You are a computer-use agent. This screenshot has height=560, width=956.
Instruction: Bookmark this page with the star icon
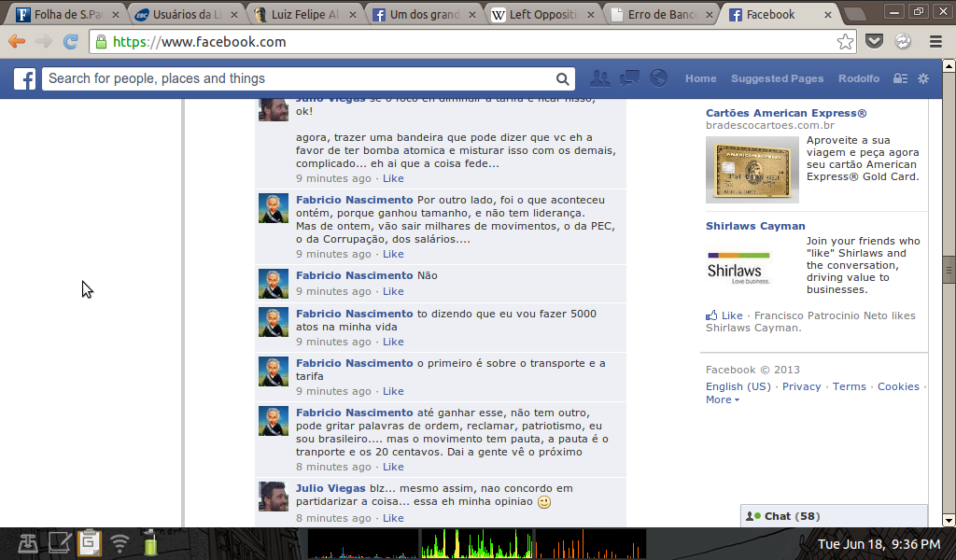845,41
